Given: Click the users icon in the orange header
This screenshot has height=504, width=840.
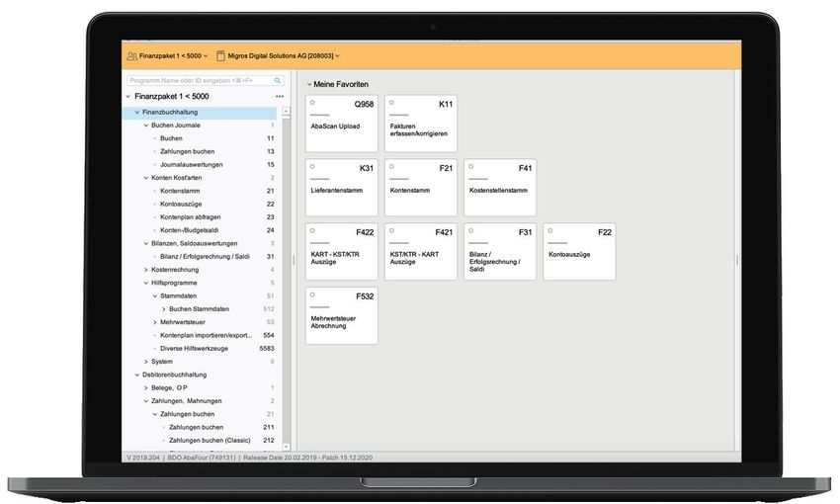Looking at the screenshot, I should tap(131, 56).
